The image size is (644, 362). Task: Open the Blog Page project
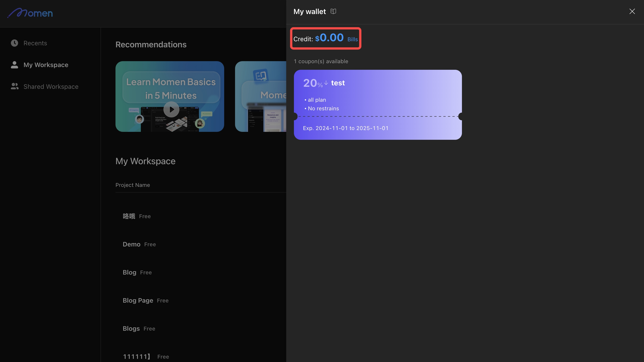tap(138, 300)
